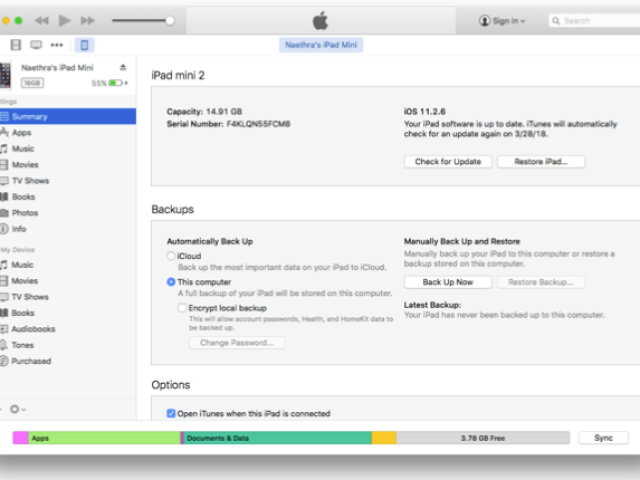
Task: Adjust the volume slider knob
Action: 170,20
